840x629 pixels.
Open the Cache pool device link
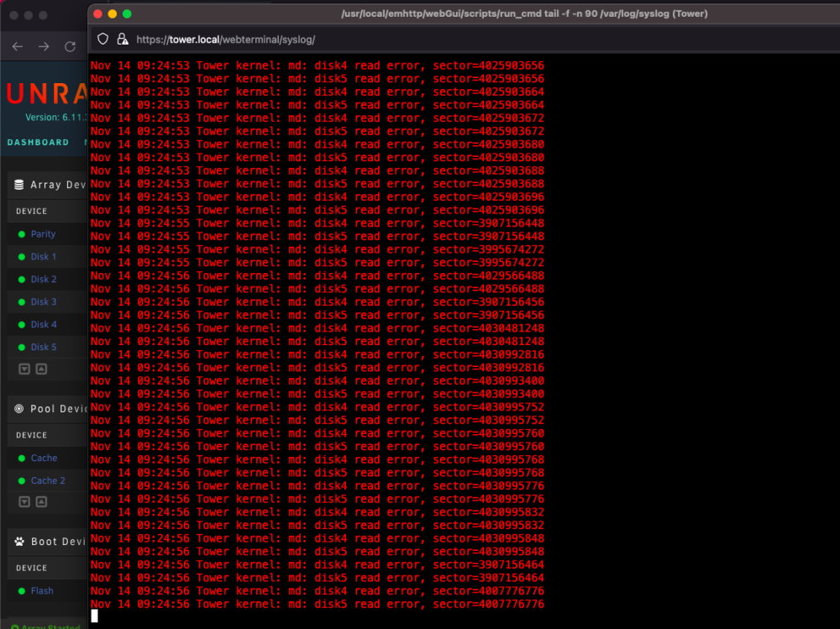coord(44,458)
